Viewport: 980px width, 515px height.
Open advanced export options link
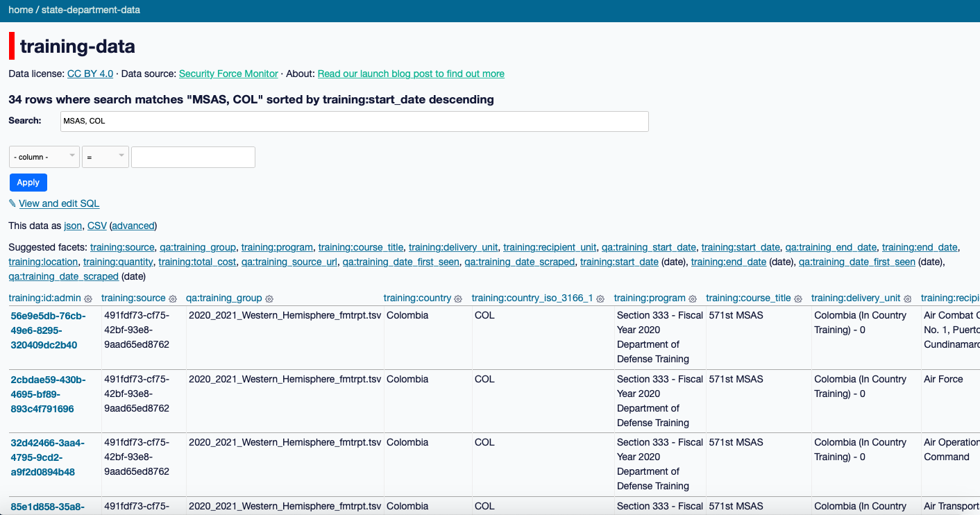click(x=133, y=226)
